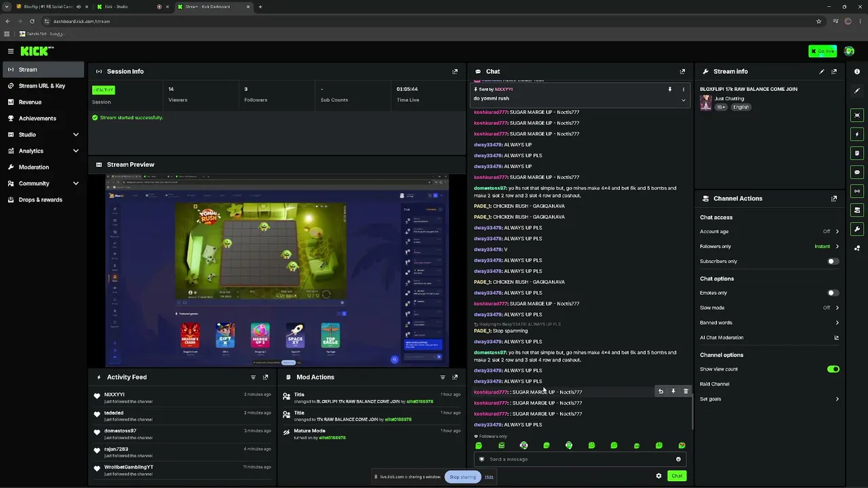Viewport: 868px width, 488px height.
Task: Send the message with the Chat button
Action: click(x=677, y=476)
